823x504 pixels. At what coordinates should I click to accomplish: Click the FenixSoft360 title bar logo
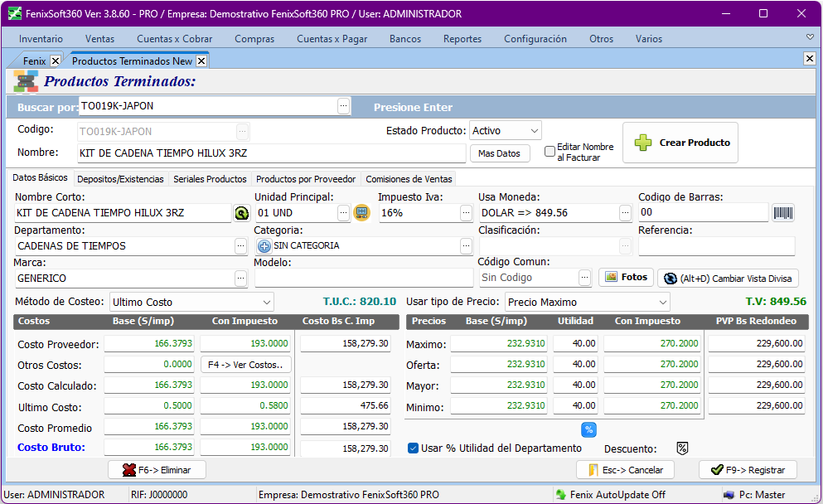15,13
